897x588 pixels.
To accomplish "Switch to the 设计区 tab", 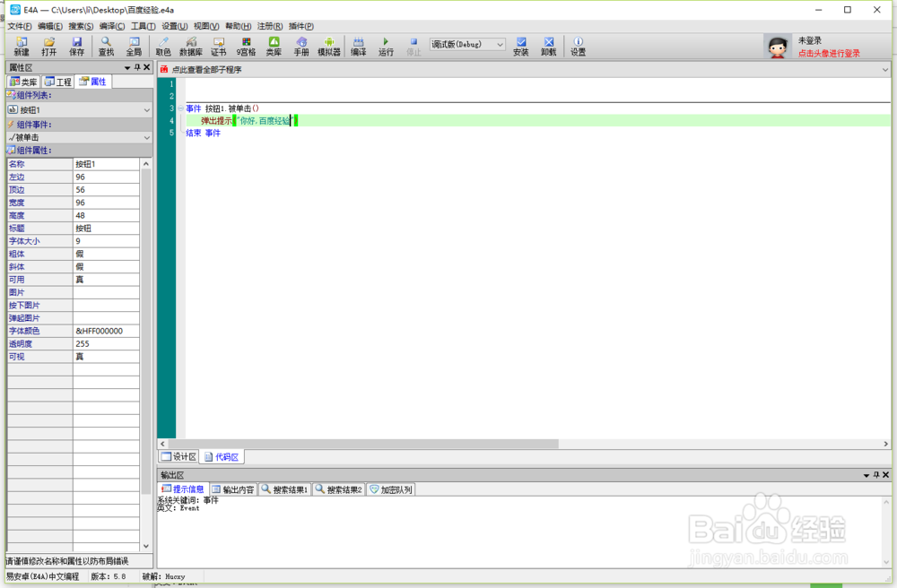I will tap(179, 456).
